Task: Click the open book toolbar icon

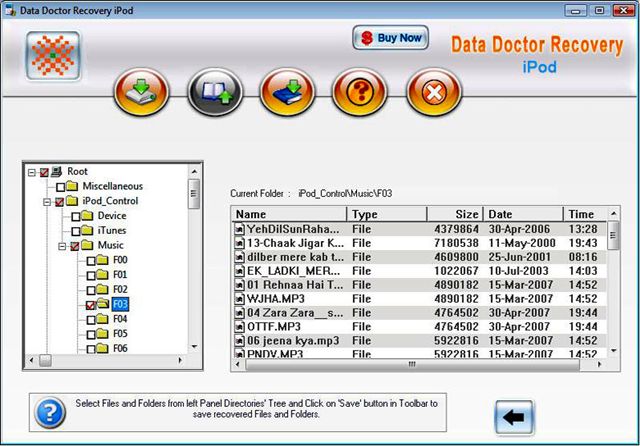Action: coord(215,92)
